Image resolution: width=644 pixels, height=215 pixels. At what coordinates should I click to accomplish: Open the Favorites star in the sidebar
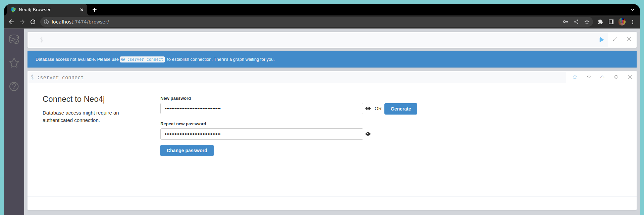(14, 63)
